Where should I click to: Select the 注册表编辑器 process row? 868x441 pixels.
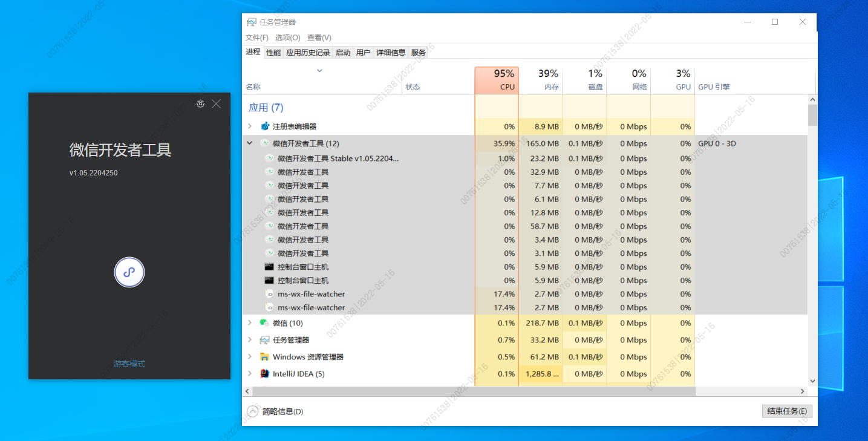524,126
